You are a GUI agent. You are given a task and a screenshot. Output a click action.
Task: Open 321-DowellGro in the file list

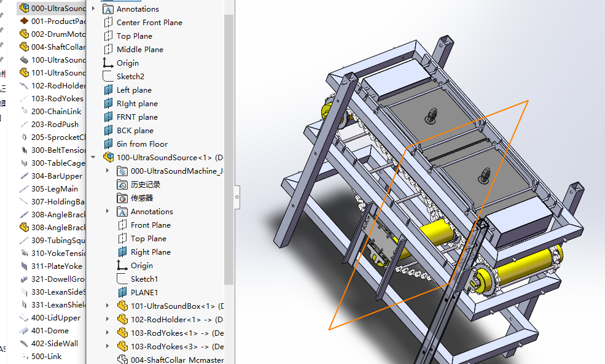pos(58,279)
